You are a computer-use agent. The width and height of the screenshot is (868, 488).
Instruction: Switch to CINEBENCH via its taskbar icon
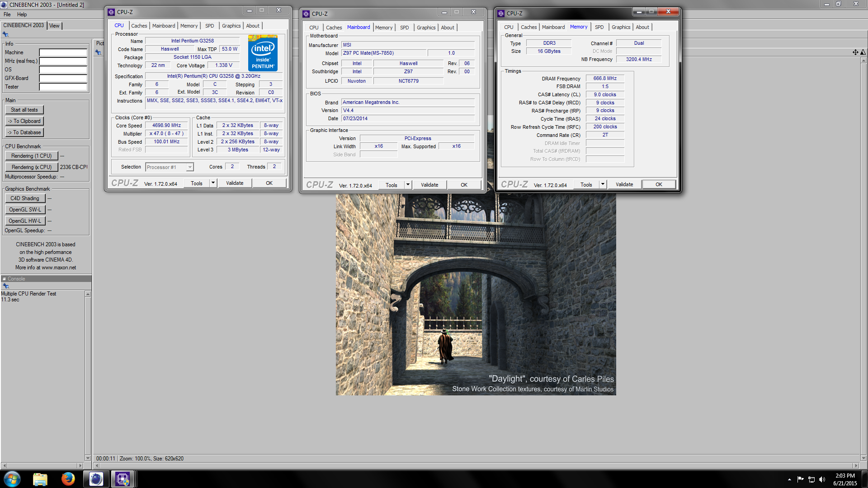[x=96, y=479]
